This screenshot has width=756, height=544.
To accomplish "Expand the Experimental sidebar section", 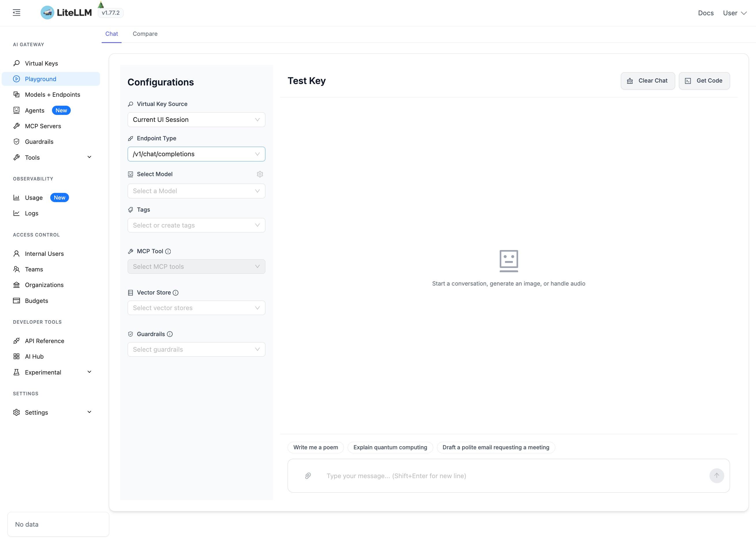I will coord(89,372).
